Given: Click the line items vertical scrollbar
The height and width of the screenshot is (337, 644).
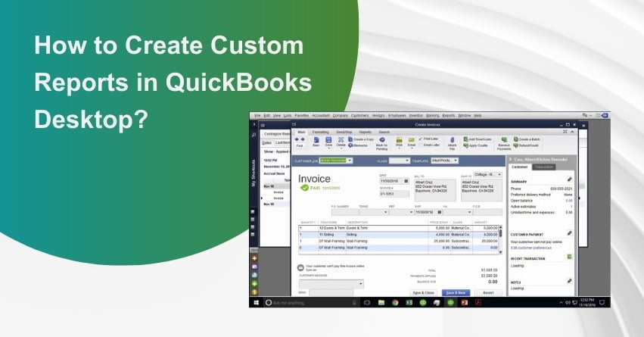Looking at the screenshot, I should pyautogui.click(x=500, y=239).
